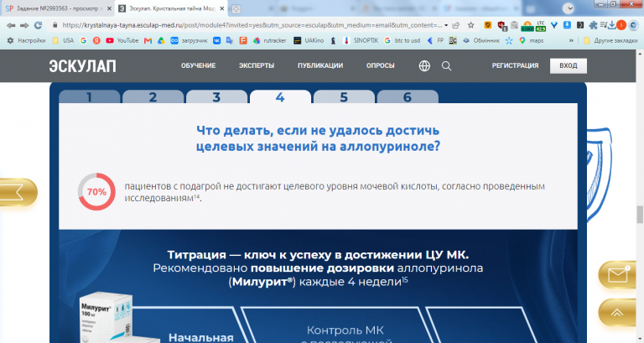This screenshot has height=343, width=644.
Task: Bookmark this page with the star icon
Action: coord(471,25)
